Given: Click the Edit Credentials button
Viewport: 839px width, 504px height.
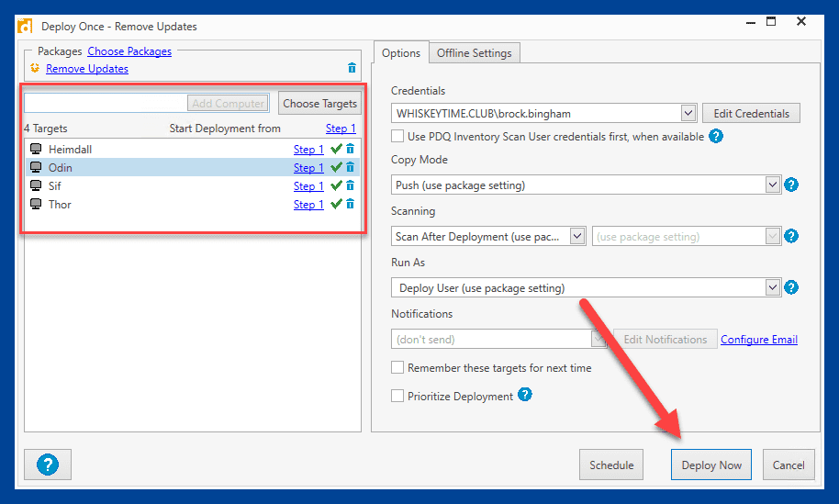Looking at the screenshot, I should click(751, 114).
